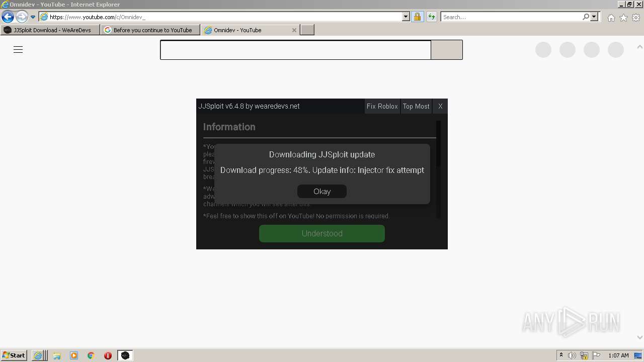The image size is (644, 362).
Task: Open the Opera taskbar icon
Action: click(x=108, y=355)
